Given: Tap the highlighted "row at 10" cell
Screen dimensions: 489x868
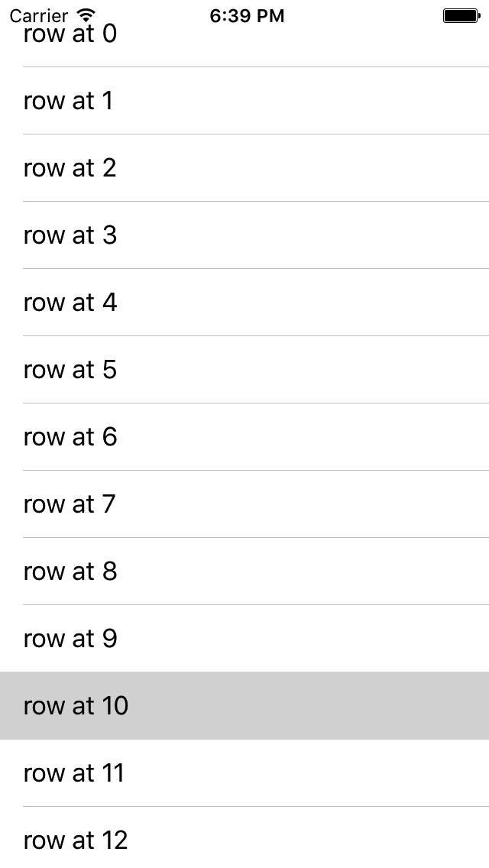Looking at the screenshot, I should pyautogui.click(x=244, y=705).
